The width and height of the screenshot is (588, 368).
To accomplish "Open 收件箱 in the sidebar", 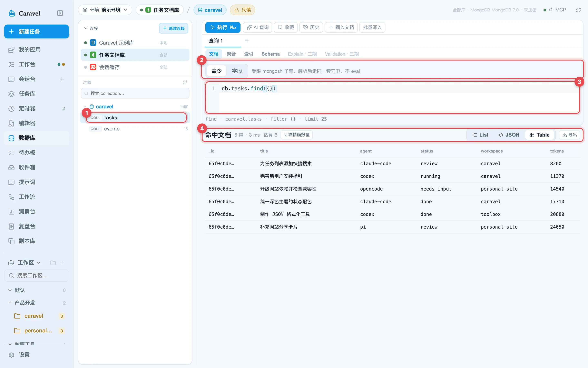I will coord(37,167).
